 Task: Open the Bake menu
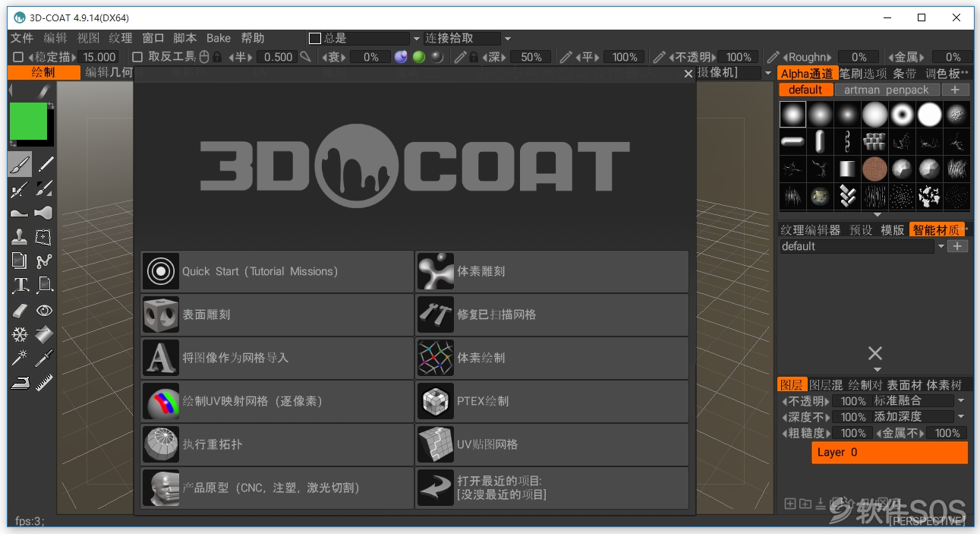pos(219,38)
